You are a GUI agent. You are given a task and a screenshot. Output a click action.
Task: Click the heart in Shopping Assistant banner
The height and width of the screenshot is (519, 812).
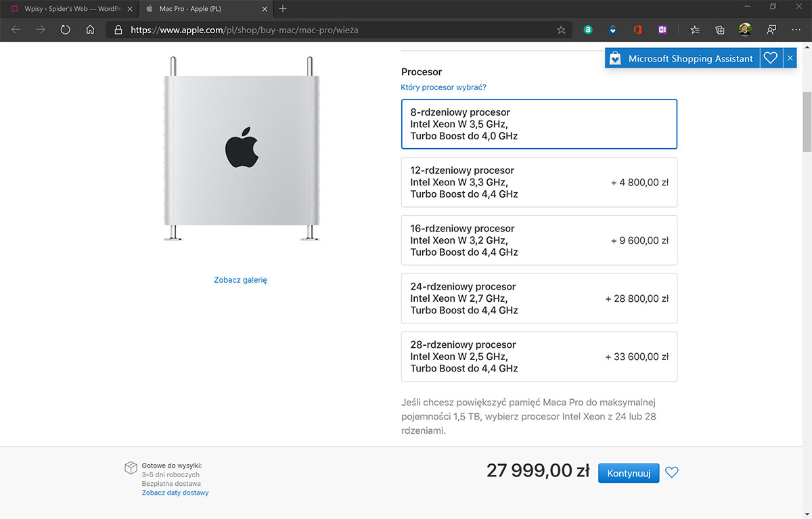tap(770, 58)
